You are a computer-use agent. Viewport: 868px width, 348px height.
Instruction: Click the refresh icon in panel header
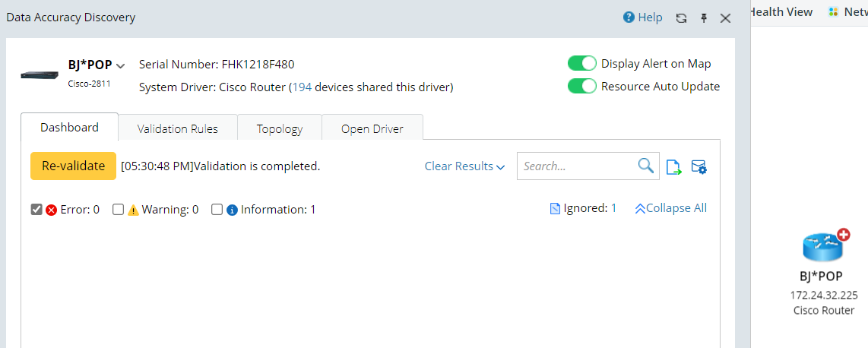[x=681, y=18]
